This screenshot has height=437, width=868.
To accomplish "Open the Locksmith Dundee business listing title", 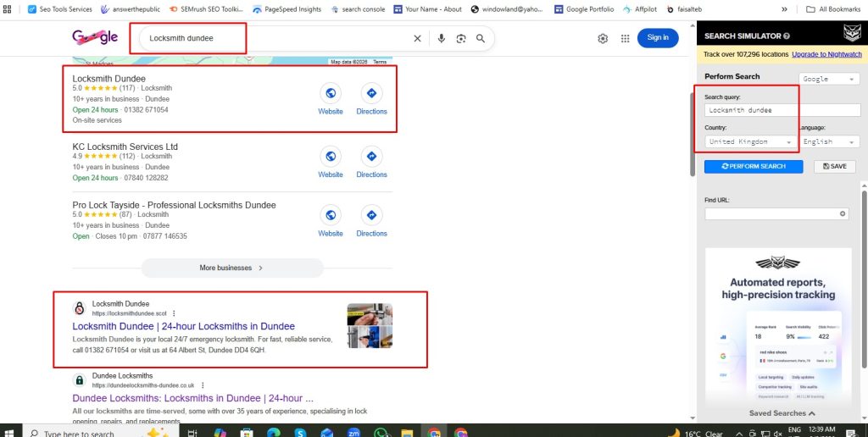I will (109, 79).
